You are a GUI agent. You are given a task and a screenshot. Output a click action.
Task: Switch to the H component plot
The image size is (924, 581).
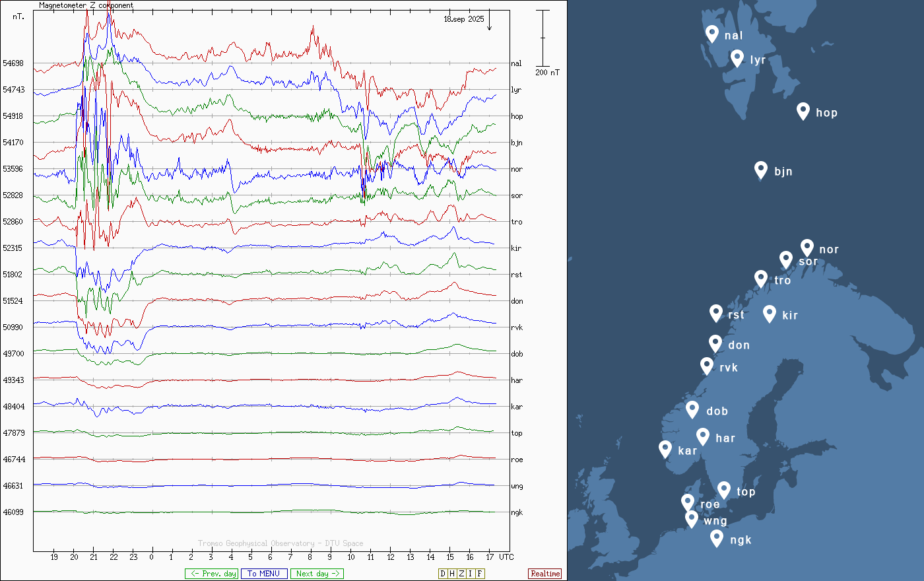pyautogui.click(x=452, y=574)
